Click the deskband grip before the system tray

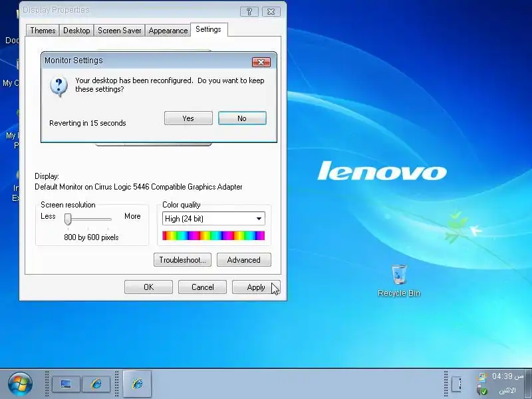(x=446, y=384)
